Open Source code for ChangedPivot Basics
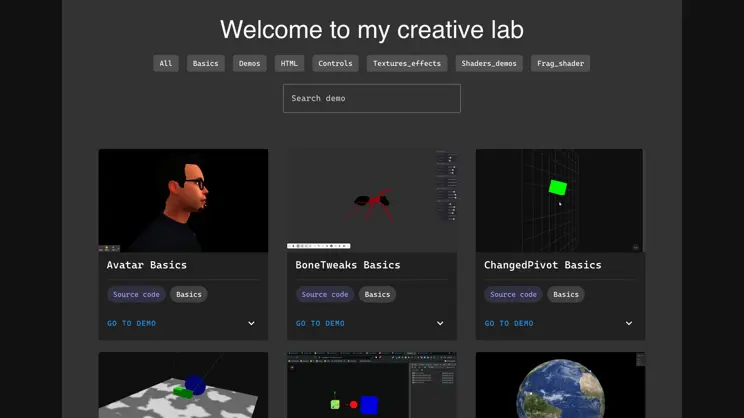The height and width of the screenshot is (418, 744). pos(513,294)
